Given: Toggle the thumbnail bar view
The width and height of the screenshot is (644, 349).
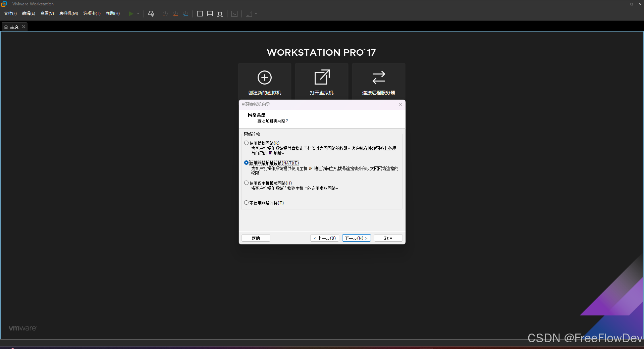Looking at the screenshot, I should [210, 14].
